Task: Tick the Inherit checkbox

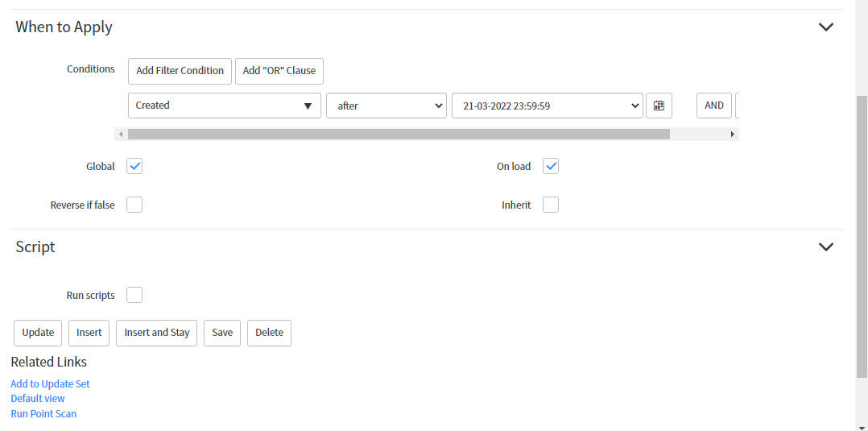Action: [551, 205]
